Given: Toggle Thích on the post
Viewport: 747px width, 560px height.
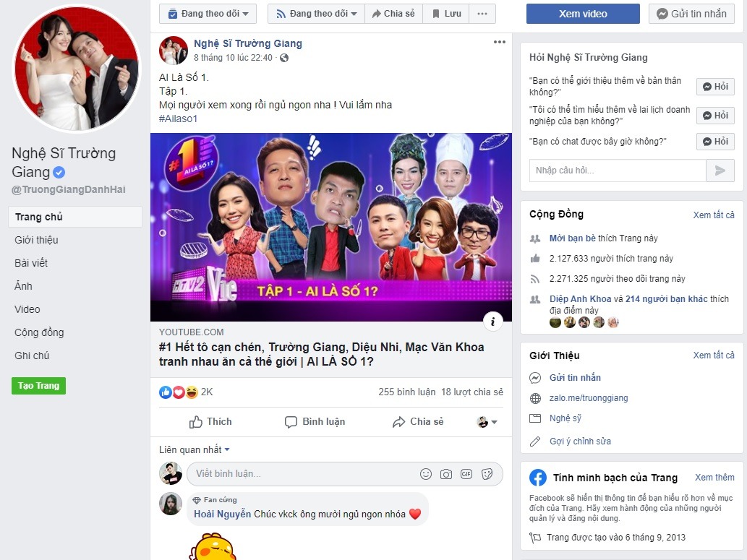Looking at the screenshot, I should tap(210, 422).
